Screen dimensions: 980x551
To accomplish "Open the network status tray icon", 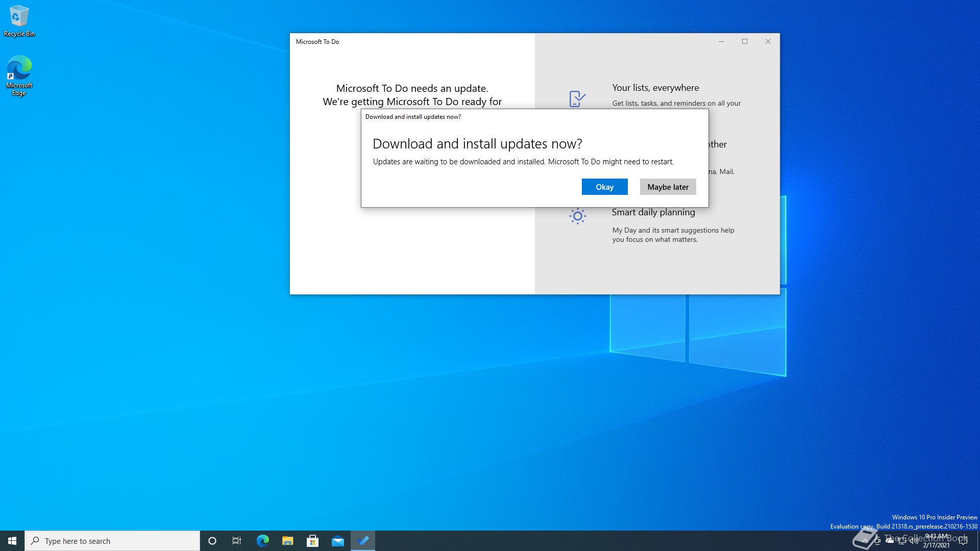I will 902,541.
